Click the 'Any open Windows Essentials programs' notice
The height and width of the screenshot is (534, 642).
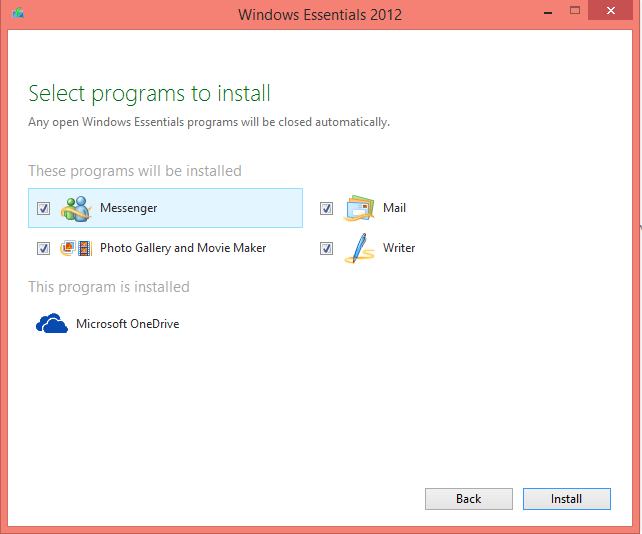click(x=209, y=122)
